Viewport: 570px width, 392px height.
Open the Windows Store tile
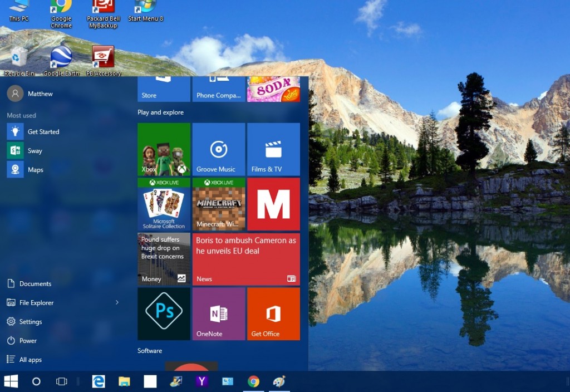163,89
